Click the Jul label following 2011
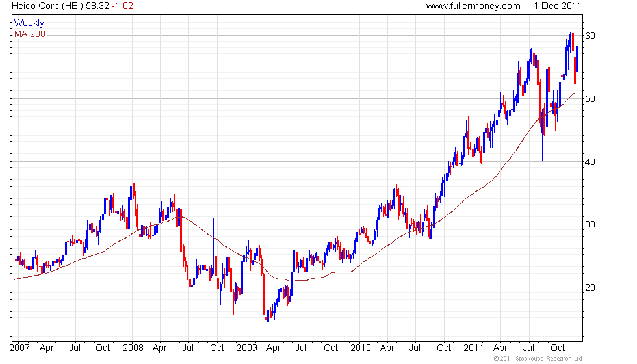The height and width of the screenshot is (364, 637). pyautogui.click(x=528, y=348)
